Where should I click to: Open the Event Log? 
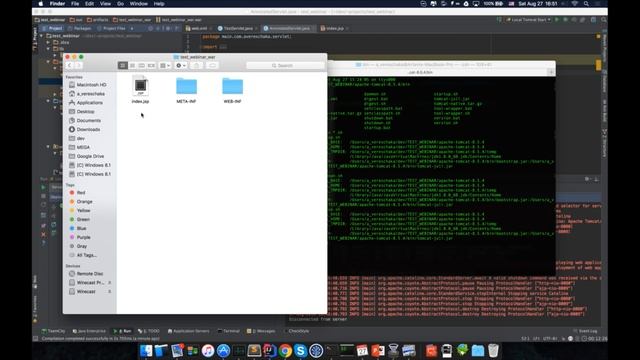coord(586,331)
